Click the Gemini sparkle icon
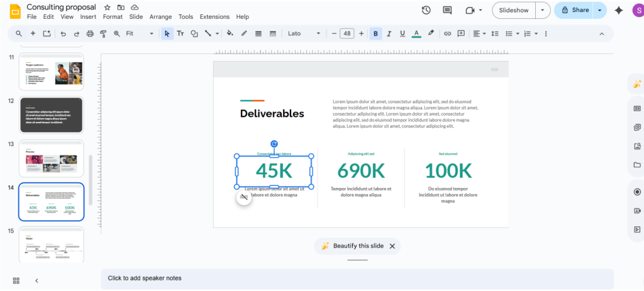Viewport: 644px width, 291px height. pos(619,10)
